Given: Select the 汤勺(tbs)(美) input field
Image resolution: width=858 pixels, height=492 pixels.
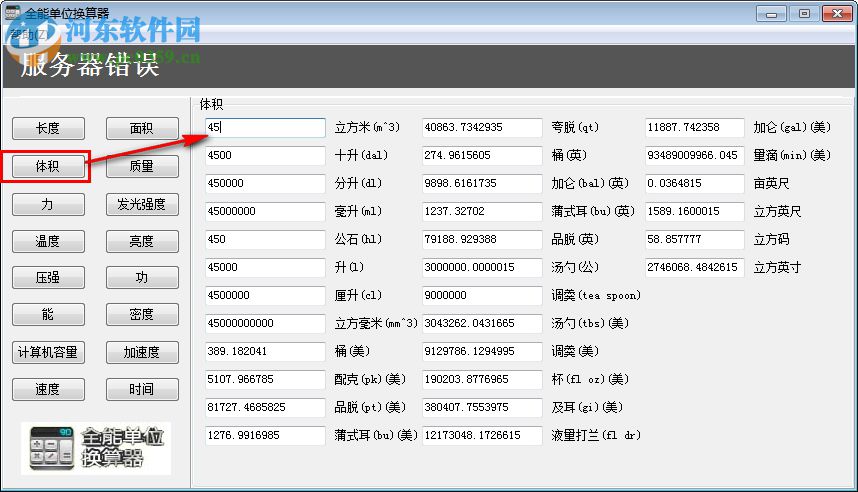Looking at the screenshot, I should tap(482, 323).
